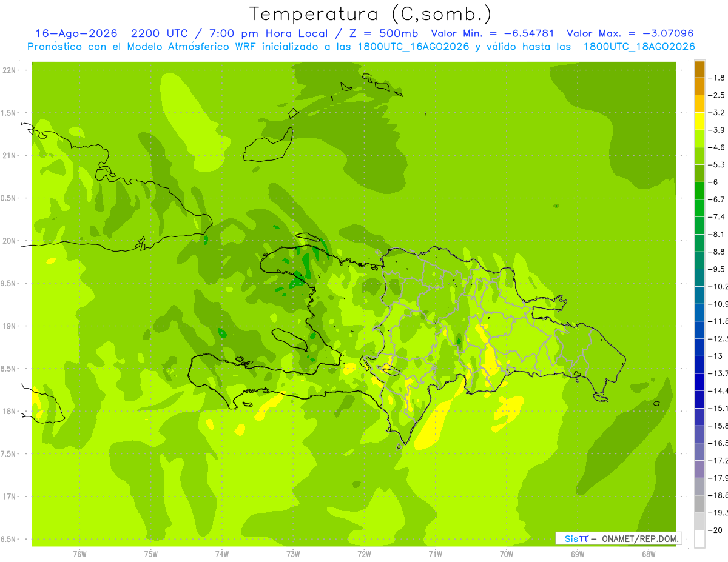This screenshot has width=728, height=562.
Task: Click the "72W" longitude label
Action: (364, 554)
